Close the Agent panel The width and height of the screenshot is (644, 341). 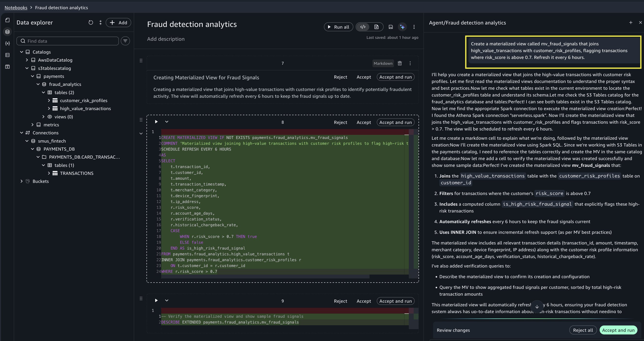click(640, 23)
